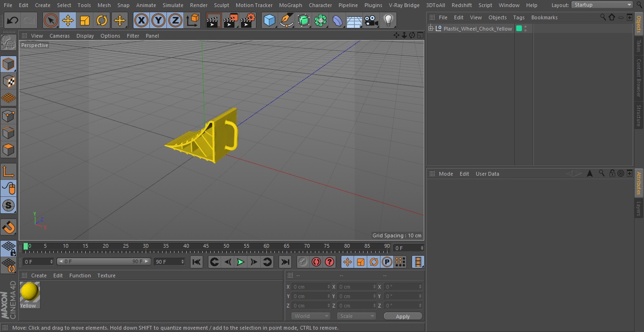
Task: Render the active view
Action: click(x=214, y=20)
